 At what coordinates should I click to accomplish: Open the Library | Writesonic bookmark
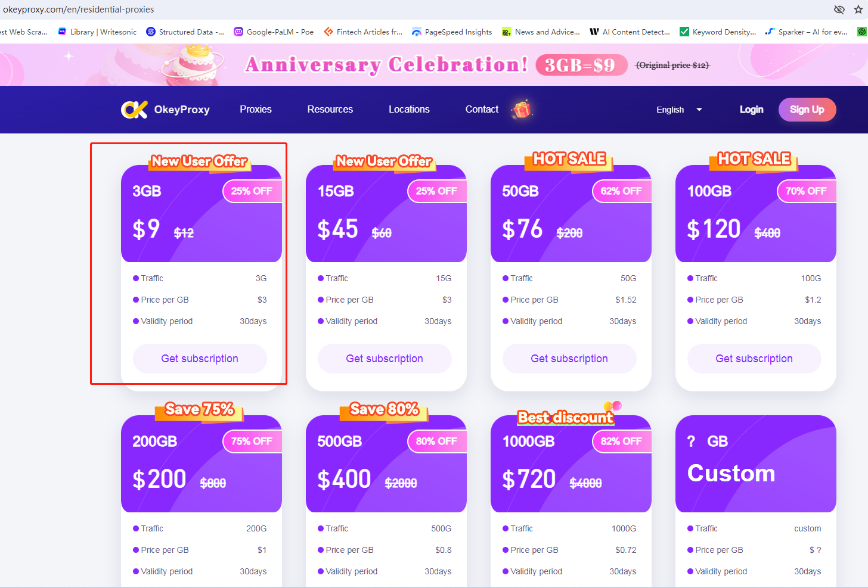tap(97, 32)
